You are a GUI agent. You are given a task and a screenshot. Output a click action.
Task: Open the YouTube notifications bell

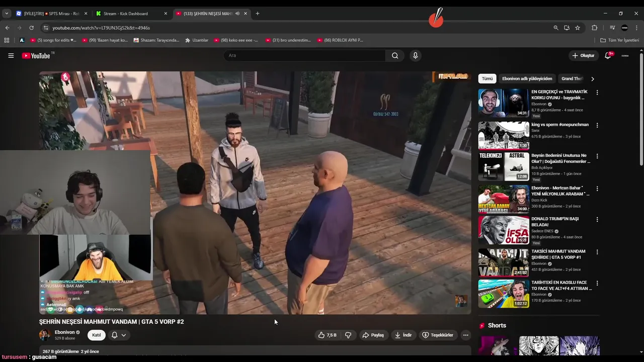(608, 55)
